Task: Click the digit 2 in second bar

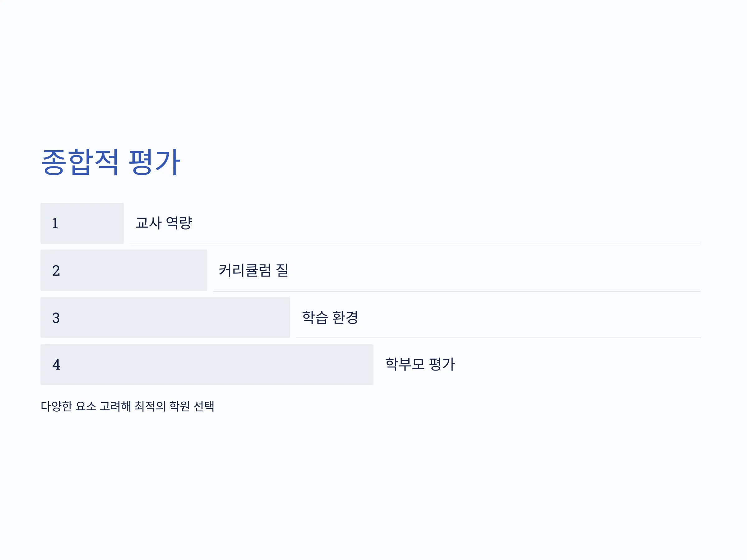Action: point(56,271)
